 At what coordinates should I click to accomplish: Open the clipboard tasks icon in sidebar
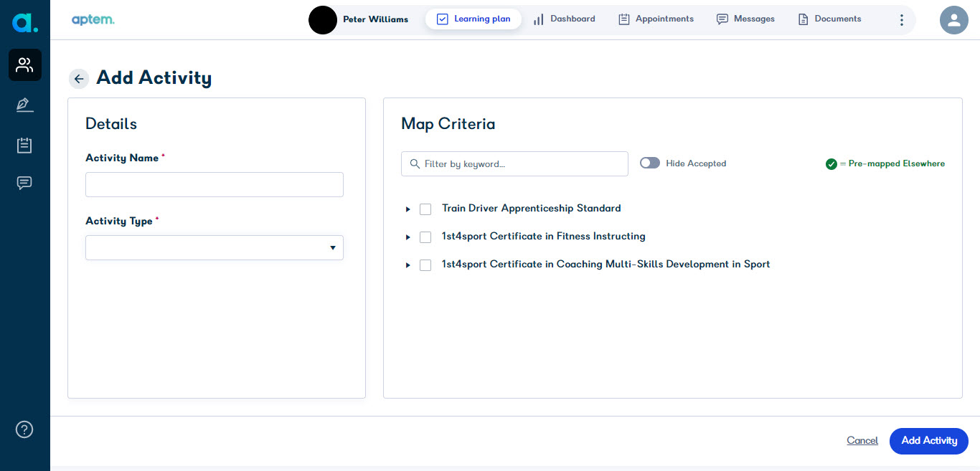(24, 146)
